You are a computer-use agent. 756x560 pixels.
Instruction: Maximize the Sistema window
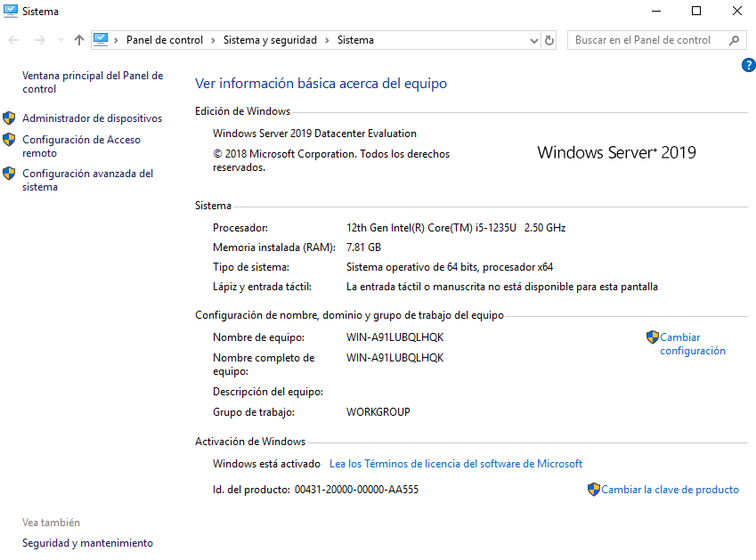pos(696,11)
